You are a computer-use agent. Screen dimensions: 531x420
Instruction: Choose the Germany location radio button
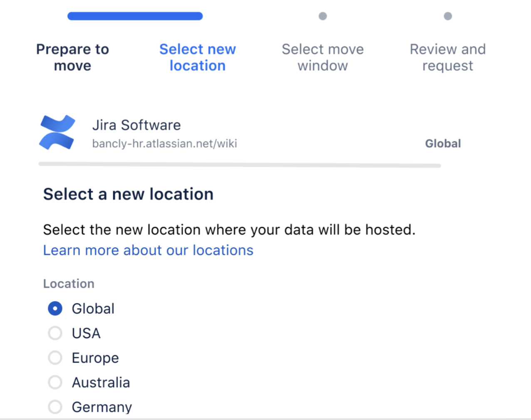click(x=55, y=407)
